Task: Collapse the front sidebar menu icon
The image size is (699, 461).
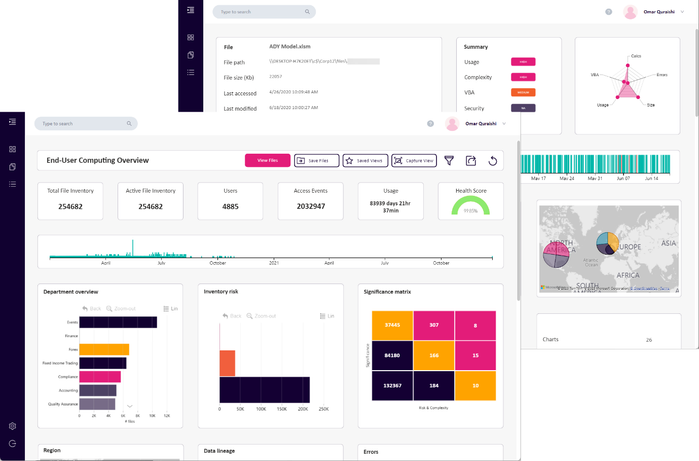Action: 12,122
